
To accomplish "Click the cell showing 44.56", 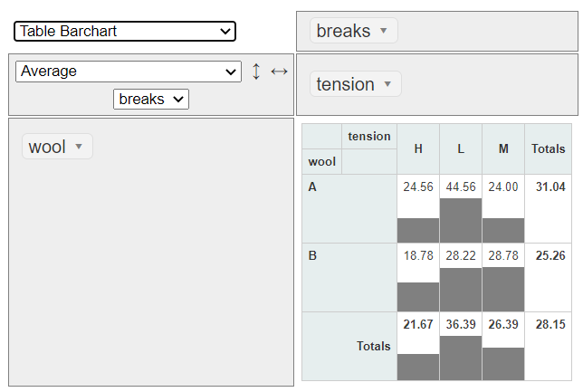I will pyautogui.click(x=461, y=187).
